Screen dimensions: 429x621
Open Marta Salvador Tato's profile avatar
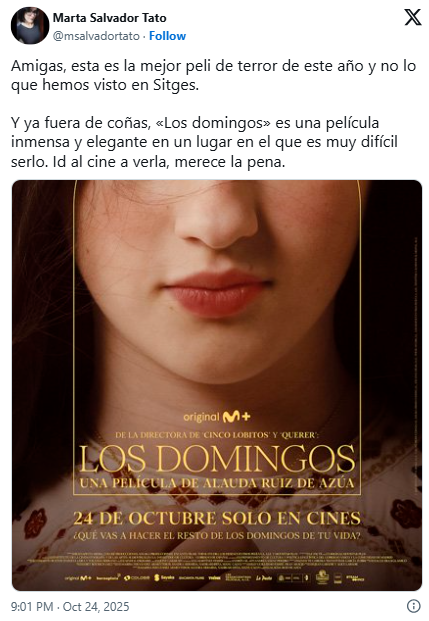(x=30, y=26)
